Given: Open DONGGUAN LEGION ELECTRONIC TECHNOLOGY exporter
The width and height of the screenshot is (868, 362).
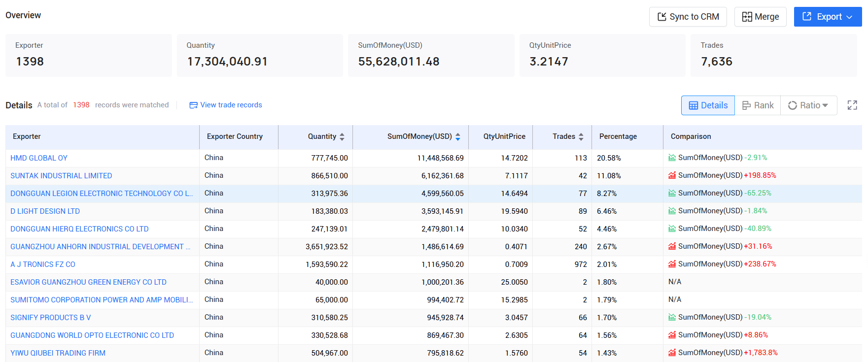Looking at the screenshot, I should [102, 194].
